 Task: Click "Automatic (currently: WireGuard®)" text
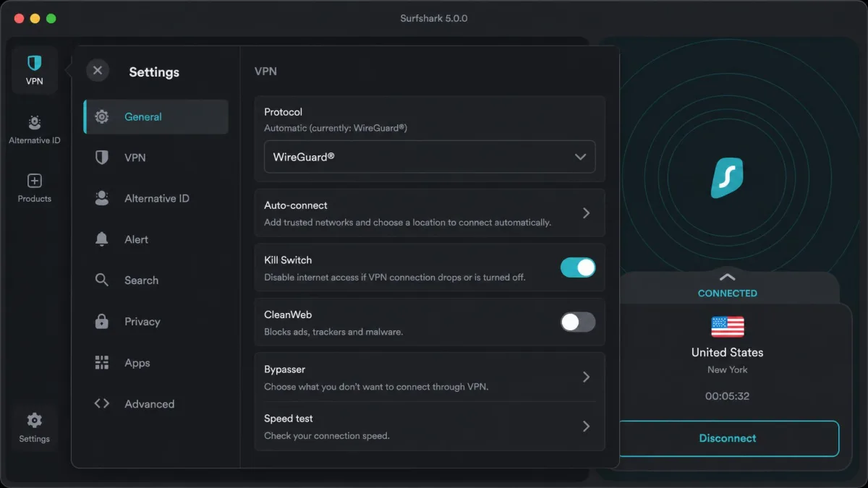336,128
